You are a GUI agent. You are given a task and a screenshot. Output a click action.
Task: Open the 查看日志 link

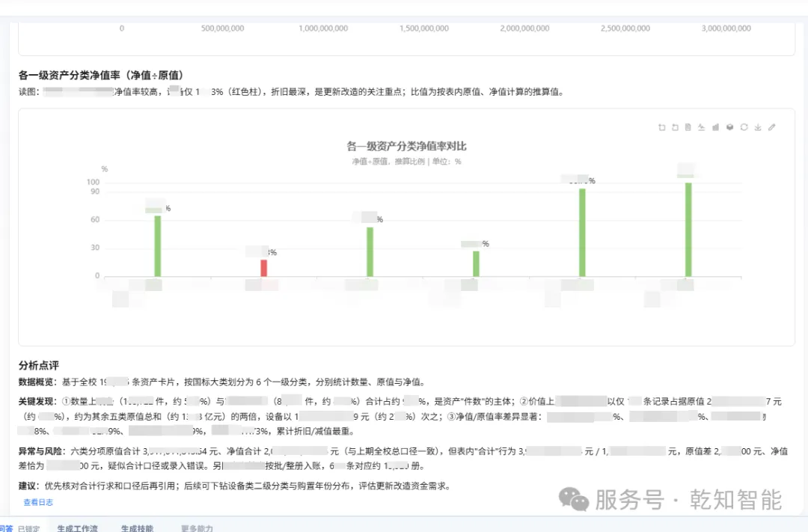tap(38, 502)
